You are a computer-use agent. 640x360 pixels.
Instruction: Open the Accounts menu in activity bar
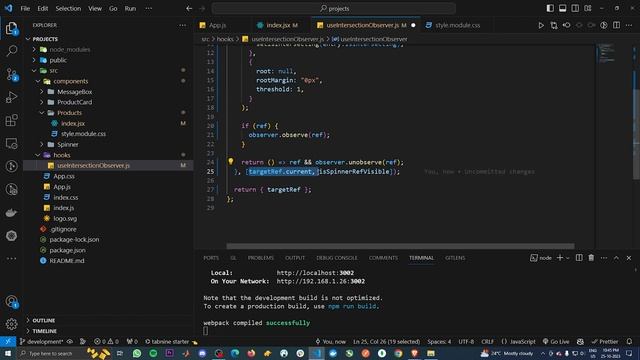coord(11,302)
